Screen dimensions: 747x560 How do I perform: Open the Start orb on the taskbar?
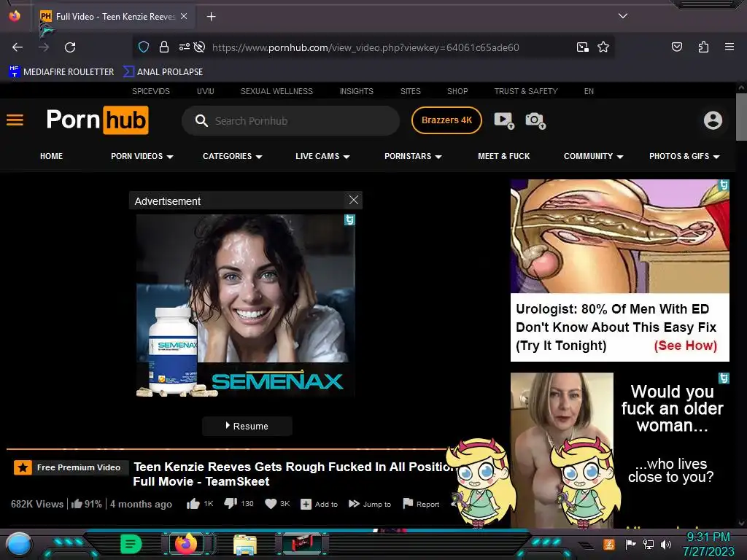coord(18,544)
